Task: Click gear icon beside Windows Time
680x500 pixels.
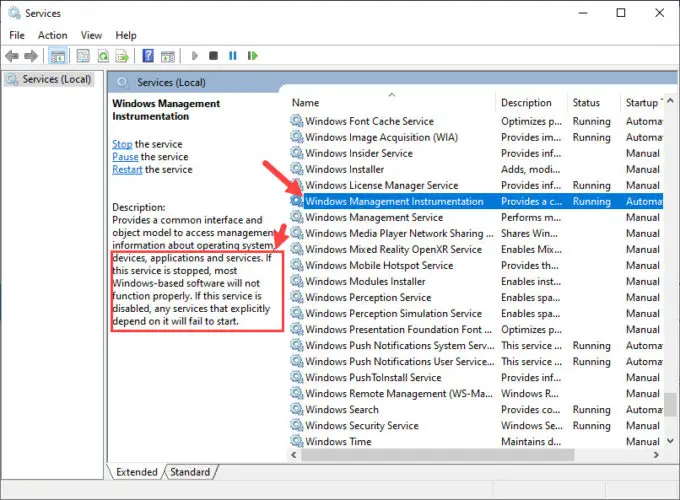Action: 297,441
